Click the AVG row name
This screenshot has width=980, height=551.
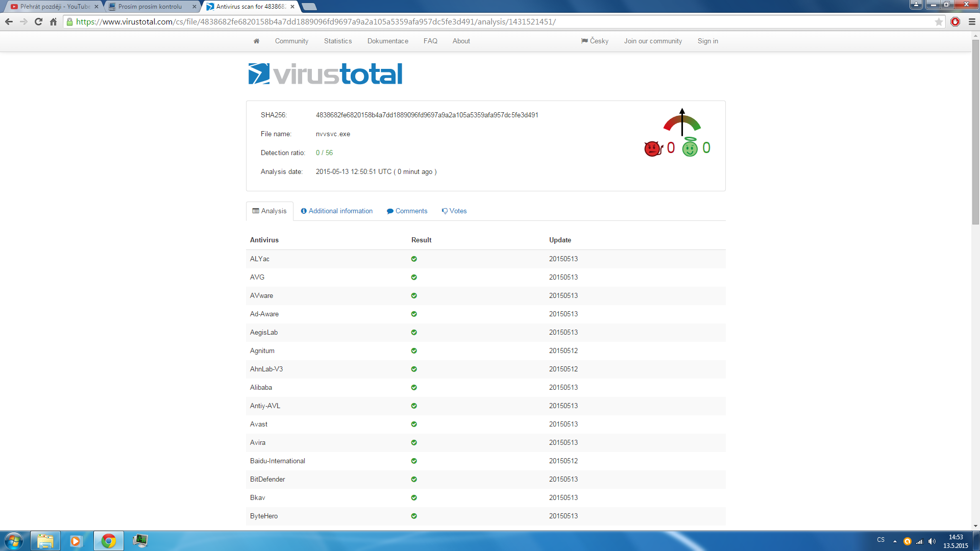pos(257,278)
